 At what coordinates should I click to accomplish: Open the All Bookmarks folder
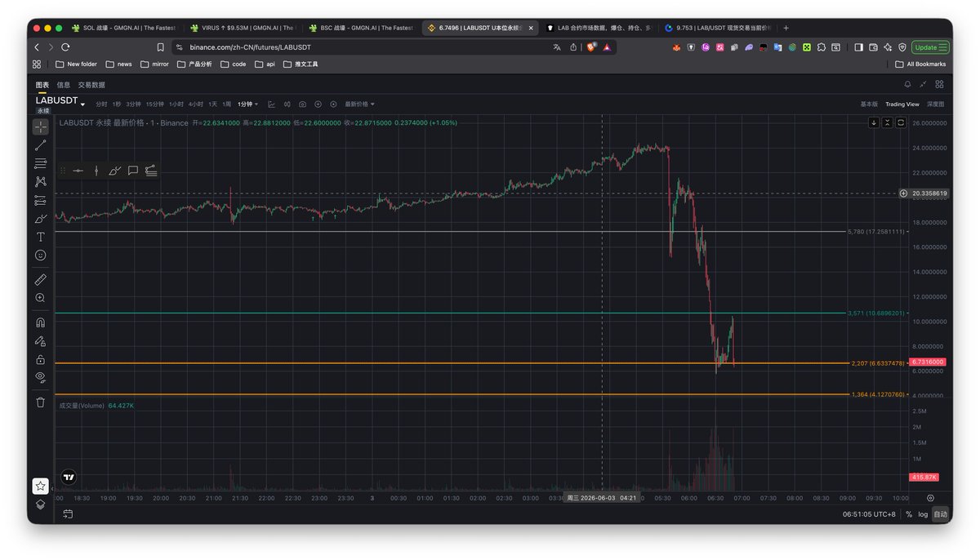point(920,64)
